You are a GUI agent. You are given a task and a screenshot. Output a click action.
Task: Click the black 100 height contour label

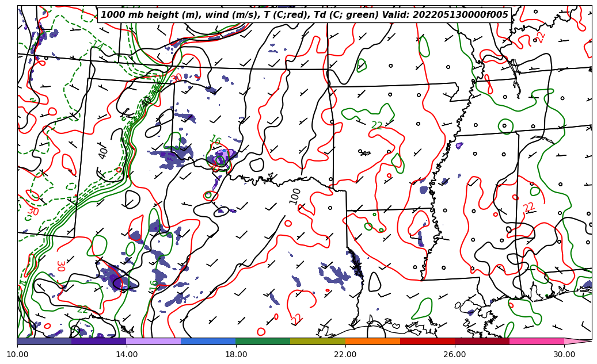click(x=295, y=196)
